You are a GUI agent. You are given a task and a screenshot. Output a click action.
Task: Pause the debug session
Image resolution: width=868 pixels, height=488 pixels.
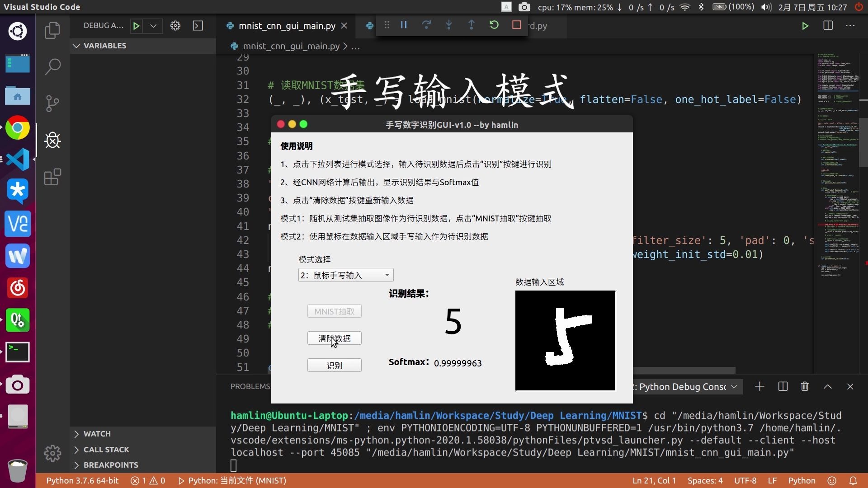click(404, 25)
